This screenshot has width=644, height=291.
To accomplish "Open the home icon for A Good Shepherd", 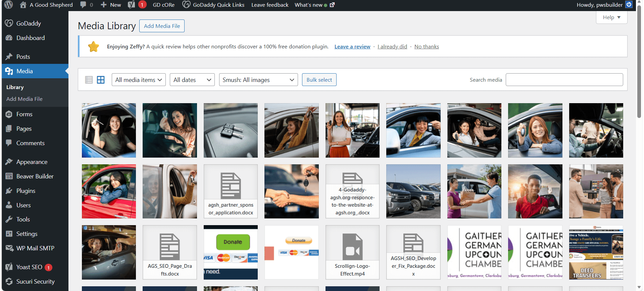I will (x=23, y=5).
